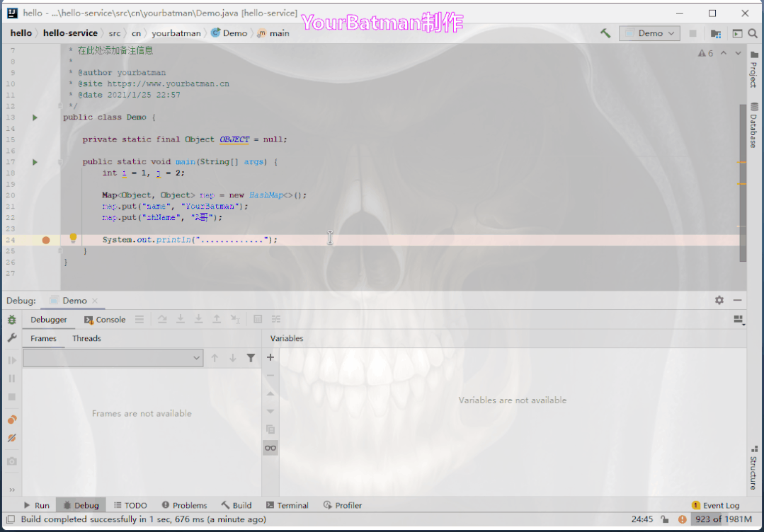This screenshot has width=764, height=532.
Task: Open the Event Log
Action: pos(715,505)
